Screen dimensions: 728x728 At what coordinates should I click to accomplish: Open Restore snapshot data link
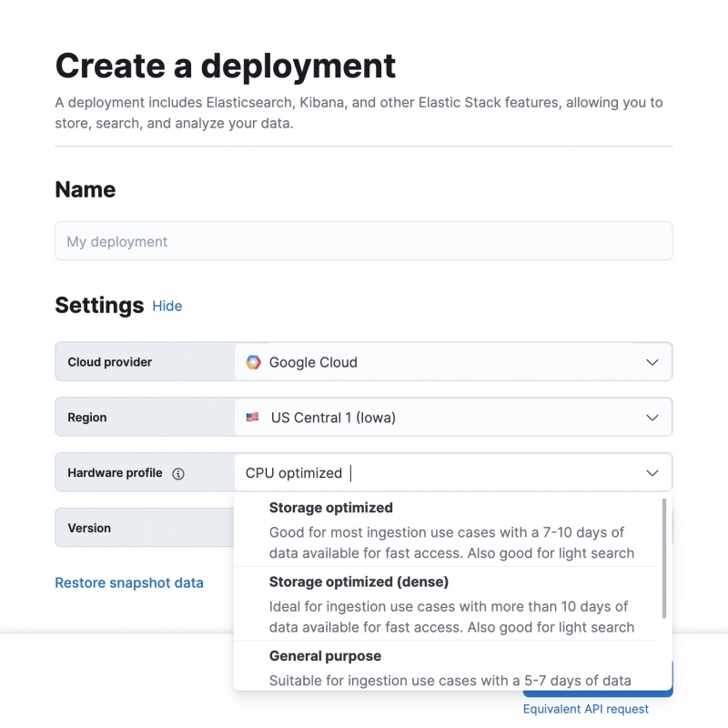pos(129,582)
